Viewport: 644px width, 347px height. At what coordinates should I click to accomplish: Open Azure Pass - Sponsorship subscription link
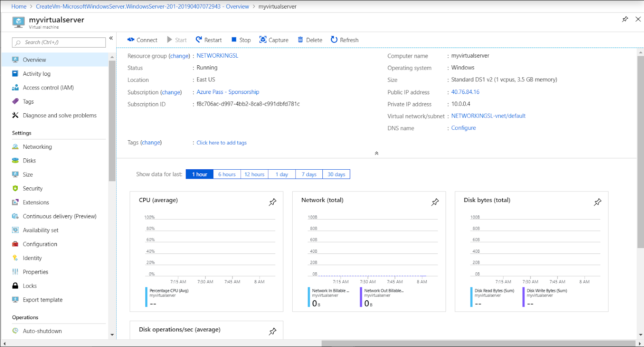pyautogui.click(x=228, y=92)
